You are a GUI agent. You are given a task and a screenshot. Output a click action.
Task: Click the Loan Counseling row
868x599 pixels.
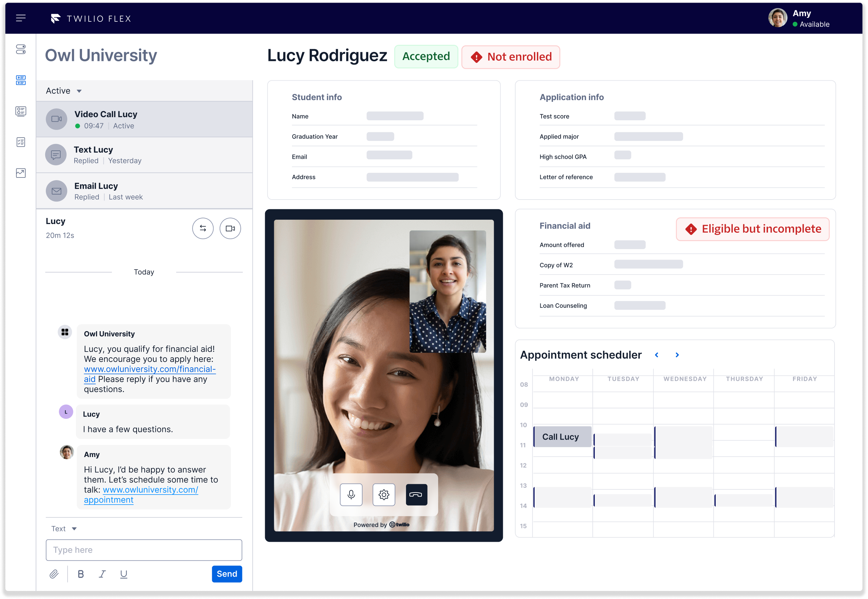pyautogui.click(x=682, y=306)
